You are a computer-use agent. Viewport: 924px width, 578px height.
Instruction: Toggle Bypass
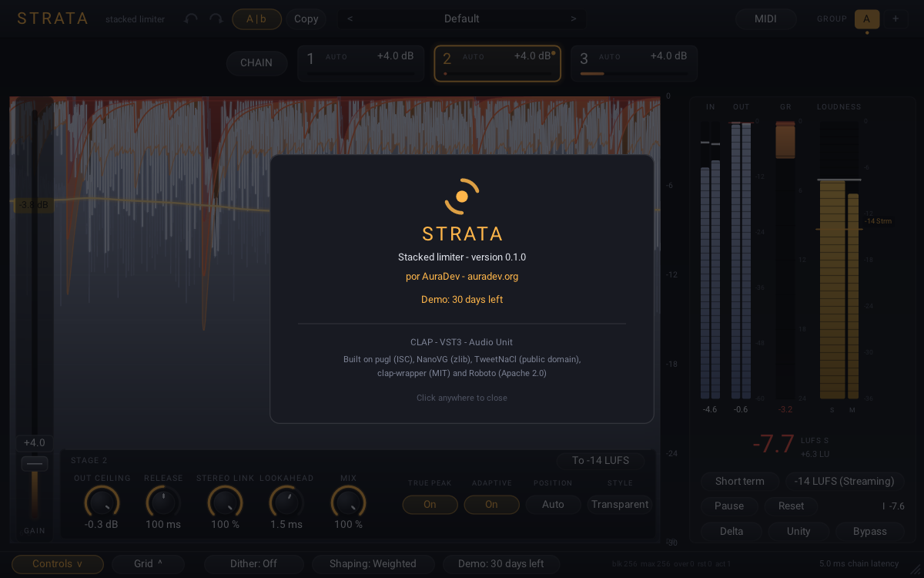click(x=870, y=531)
